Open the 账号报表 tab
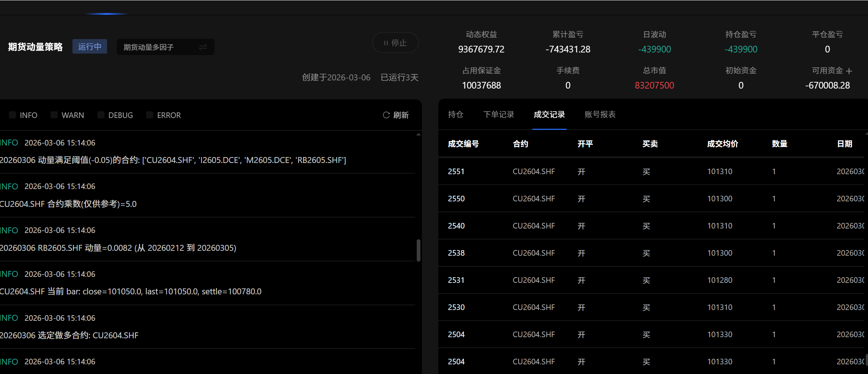The height and width of the screenshot is (374, 868). [x=600, y=114]
